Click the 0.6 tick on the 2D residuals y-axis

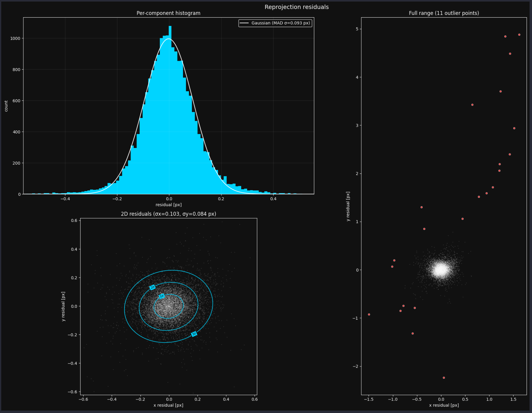(74, 221)
